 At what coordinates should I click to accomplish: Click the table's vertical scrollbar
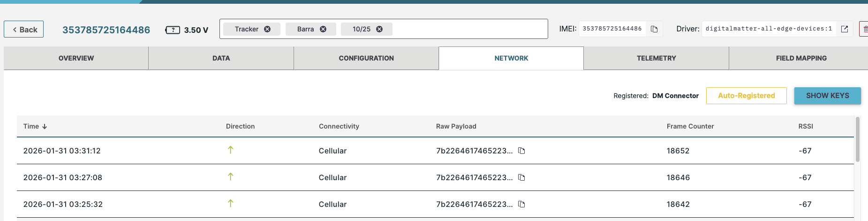[858, 139]
